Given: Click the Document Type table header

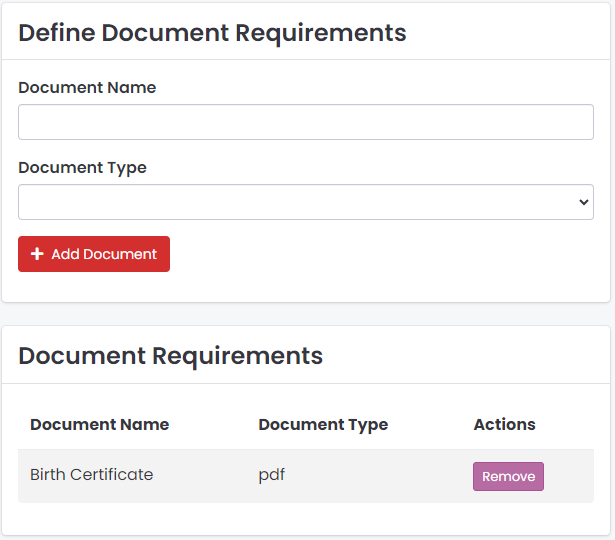Looking at the screenshot, I should pos(323,425).
